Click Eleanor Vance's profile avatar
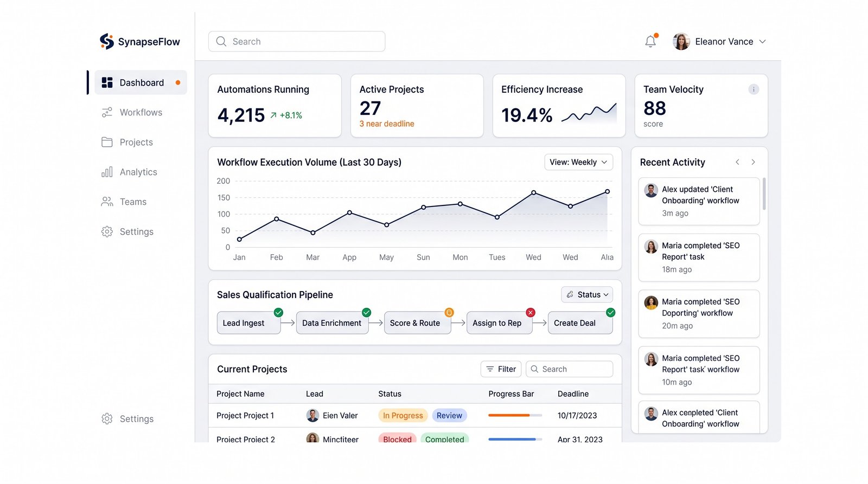 [x=681, y=41]
